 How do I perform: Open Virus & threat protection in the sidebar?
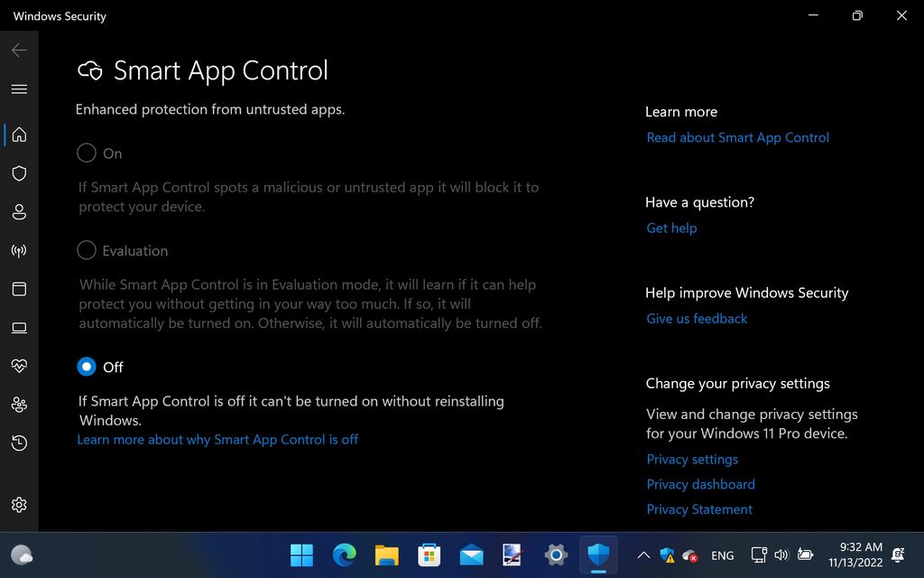[19, 173]
